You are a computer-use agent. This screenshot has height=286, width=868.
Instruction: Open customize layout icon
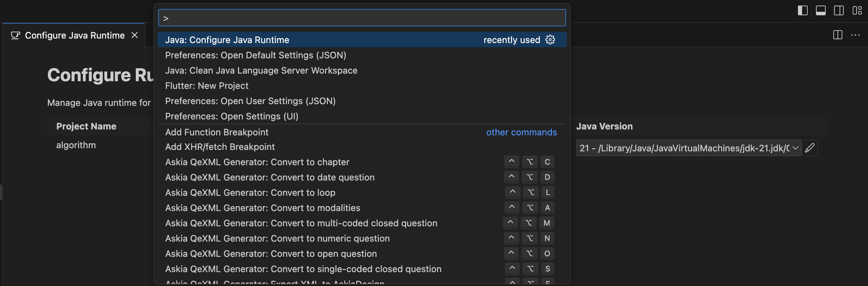coord(857,10)
